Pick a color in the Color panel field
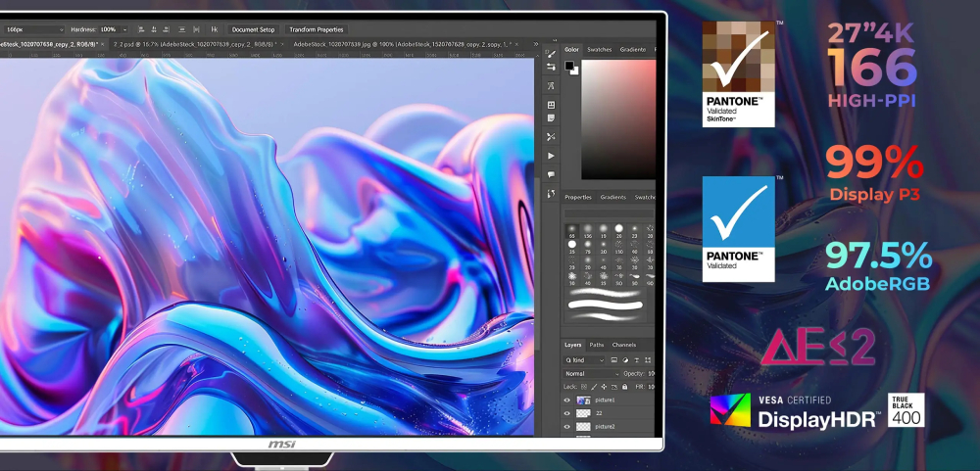The image size is (980, 471). click(x=618, y=119)
